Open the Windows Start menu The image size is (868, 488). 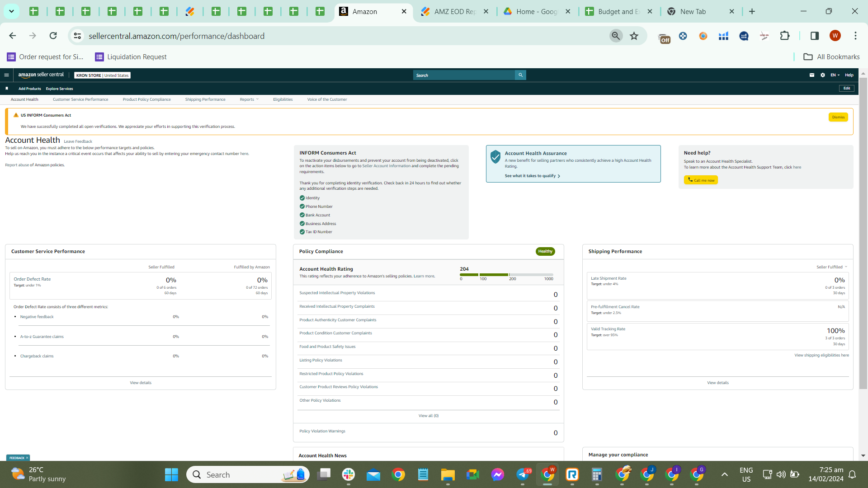click(x=171, y=474)
